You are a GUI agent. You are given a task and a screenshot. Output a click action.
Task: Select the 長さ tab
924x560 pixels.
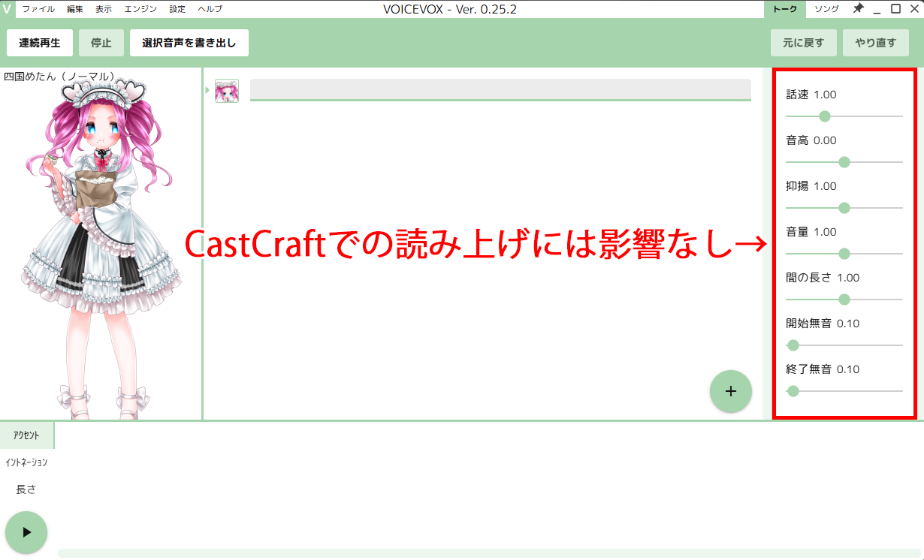(27, 489)
